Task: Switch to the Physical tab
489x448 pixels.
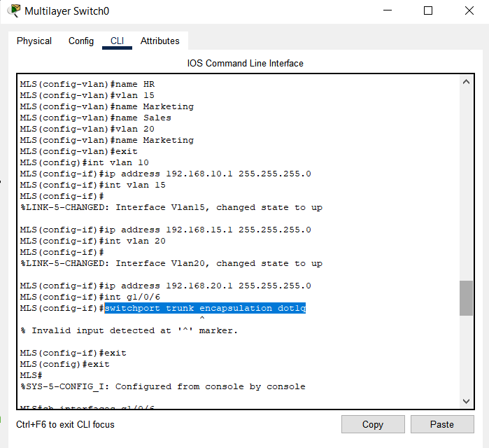Action: point(34,41)
